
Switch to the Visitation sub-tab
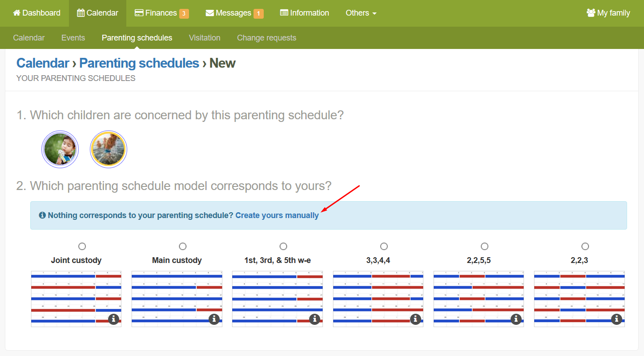(x=205, y=38)
